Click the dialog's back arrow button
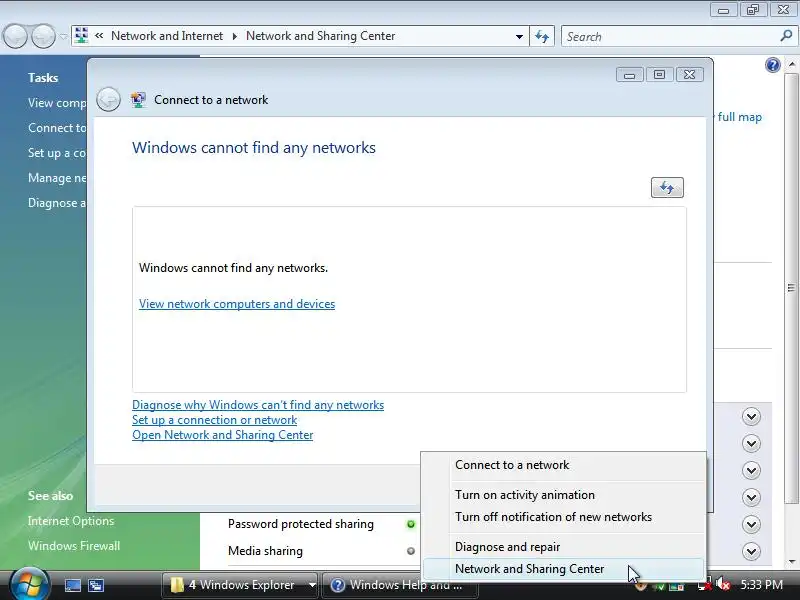Screen dimensions: 800x600 click(108, 99)
